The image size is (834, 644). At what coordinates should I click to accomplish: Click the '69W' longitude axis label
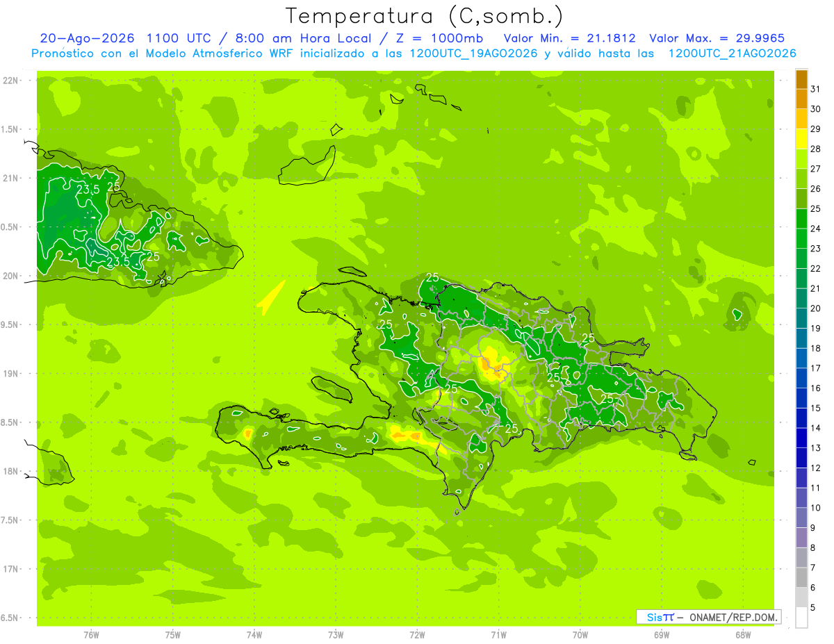coord(662,634)
